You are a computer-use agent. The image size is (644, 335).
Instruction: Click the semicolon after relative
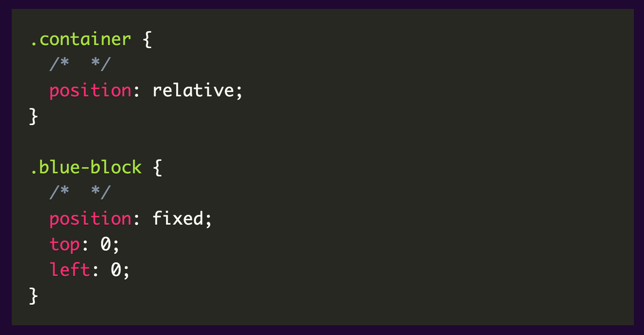239,92
